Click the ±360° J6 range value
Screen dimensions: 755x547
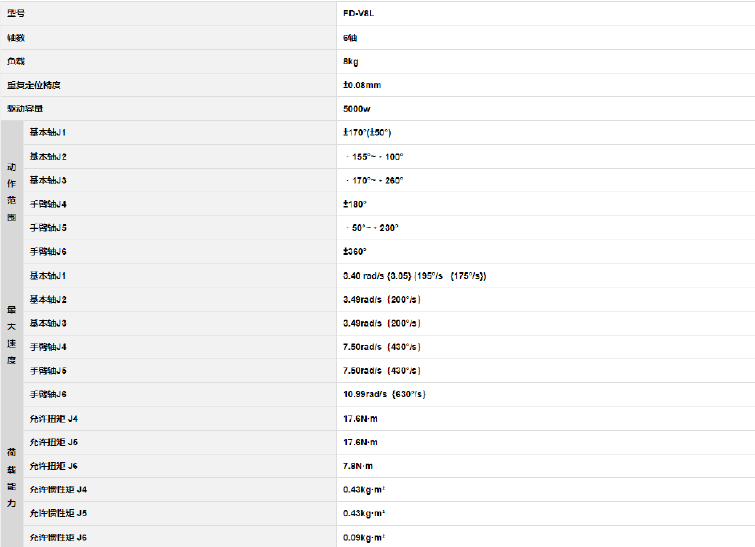pyautogui.click(x=355, y=251)
